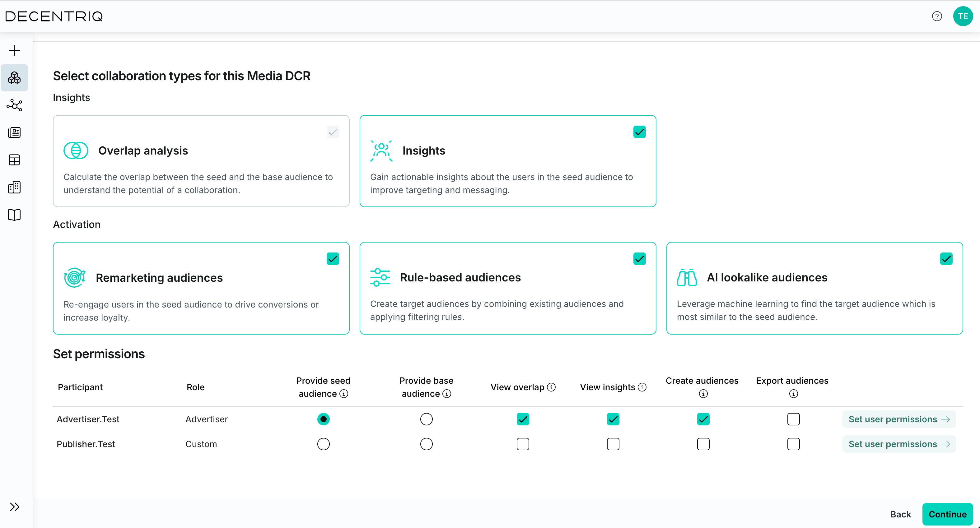Open Set user permissions for Publisher.Test

(x=898, y=444)
